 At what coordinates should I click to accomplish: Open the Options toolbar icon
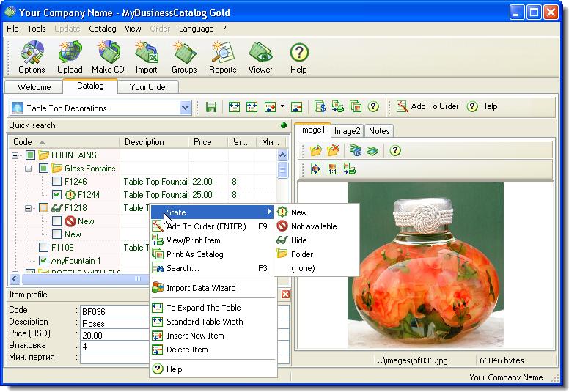tap(32, 57)
